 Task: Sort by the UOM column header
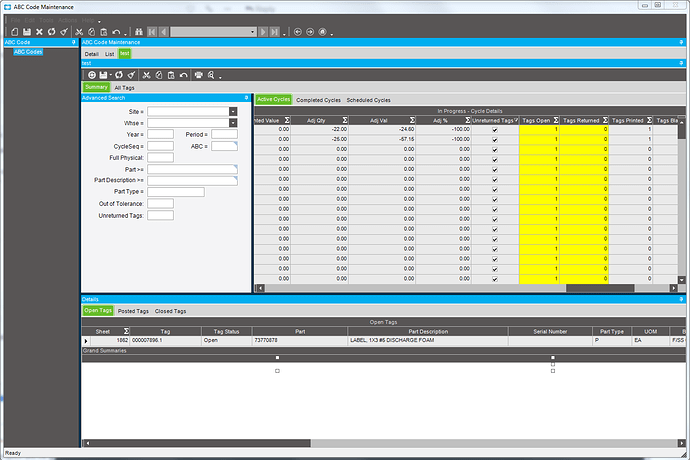(650, 331)
